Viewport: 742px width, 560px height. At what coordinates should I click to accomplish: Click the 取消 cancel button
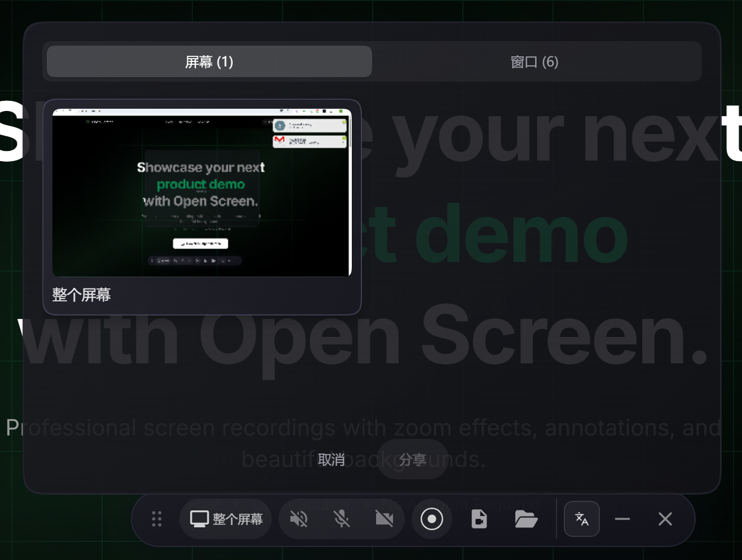click(x=332, y=460)
